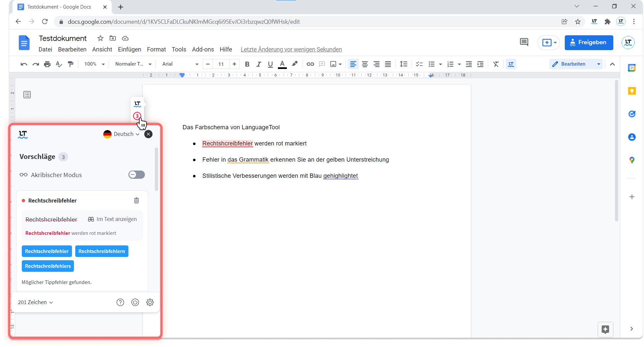Open the Add-ons menu

(203, 49)
